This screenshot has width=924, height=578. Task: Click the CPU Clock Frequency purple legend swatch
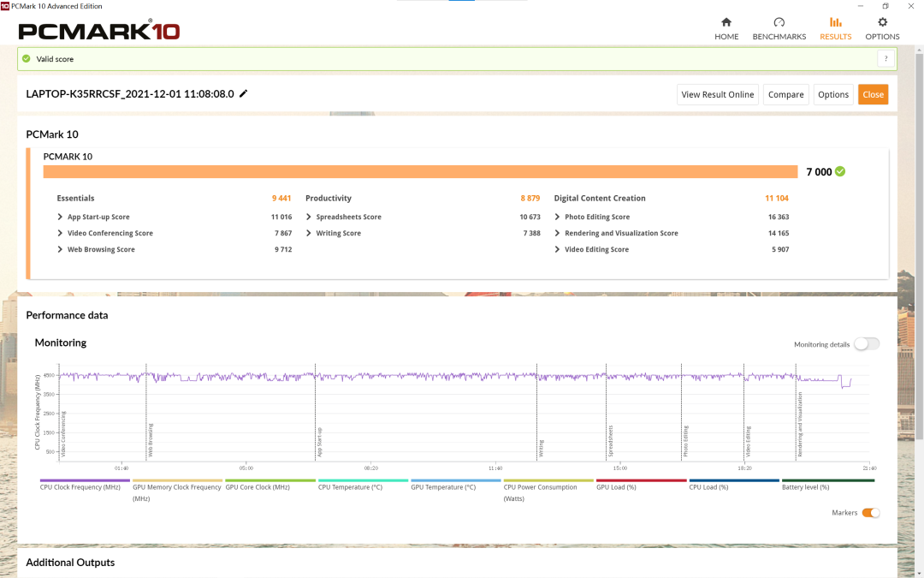(85, 480)
